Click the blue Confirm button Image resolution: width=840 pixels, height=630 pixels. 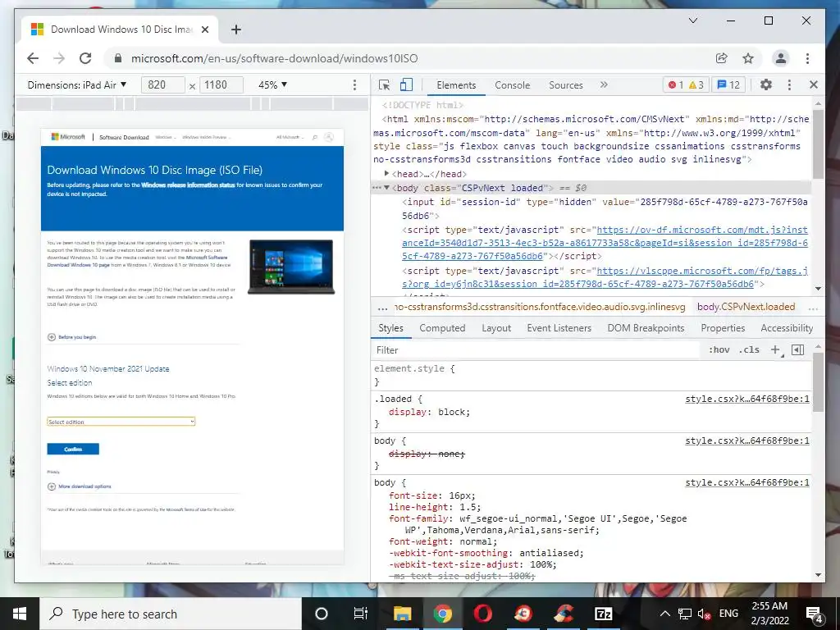[73, 449]
